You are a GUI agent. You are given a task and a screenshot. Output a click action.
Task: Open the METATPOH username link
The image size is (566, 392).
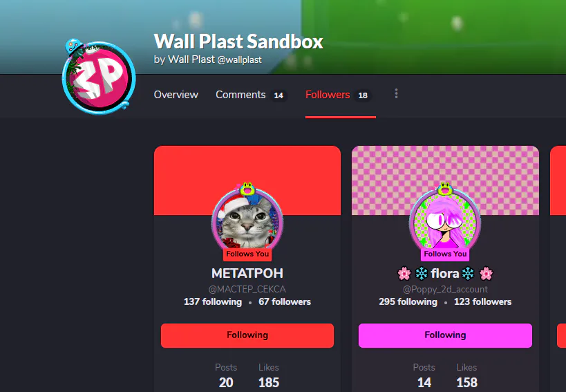click(x=247, y=273)
